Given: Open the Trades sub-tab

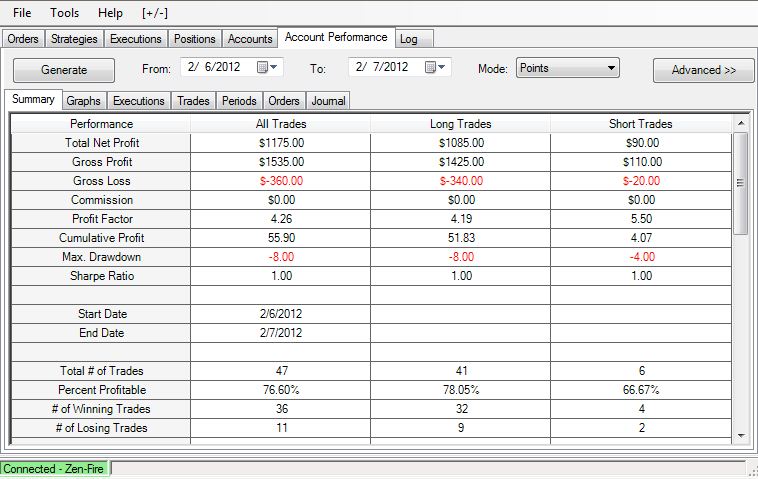Looking at the screenshot, I should click(193, 101).
